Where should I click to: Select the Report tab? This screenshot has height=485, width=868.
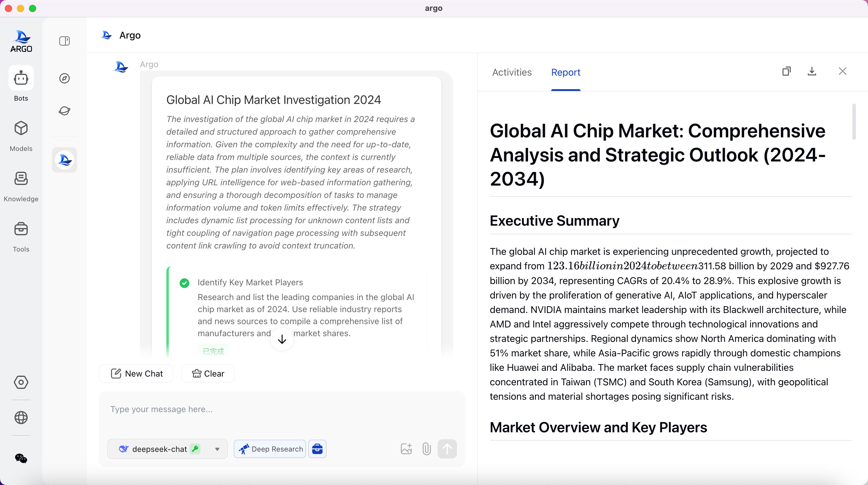(x=565, y=72)
